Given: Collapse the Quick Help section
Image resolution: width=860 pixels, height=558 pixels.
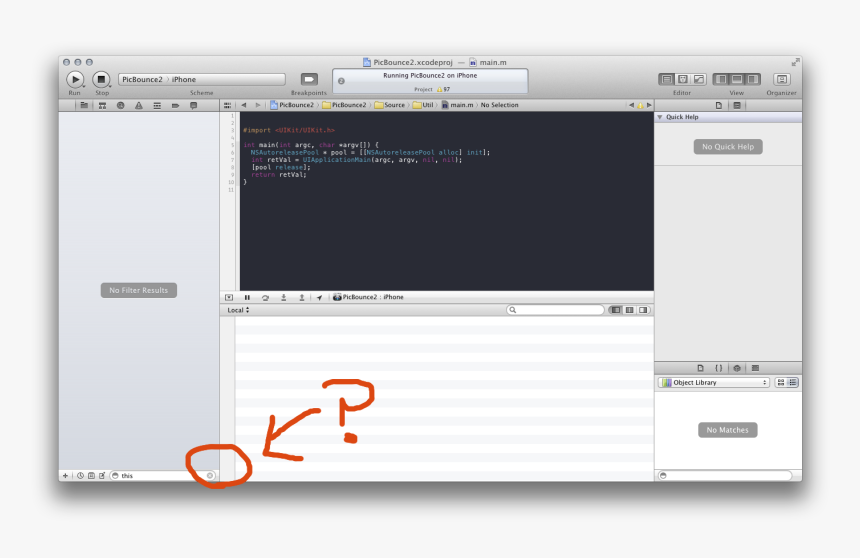Looking at the screenshot, I should tap(660, 117).
